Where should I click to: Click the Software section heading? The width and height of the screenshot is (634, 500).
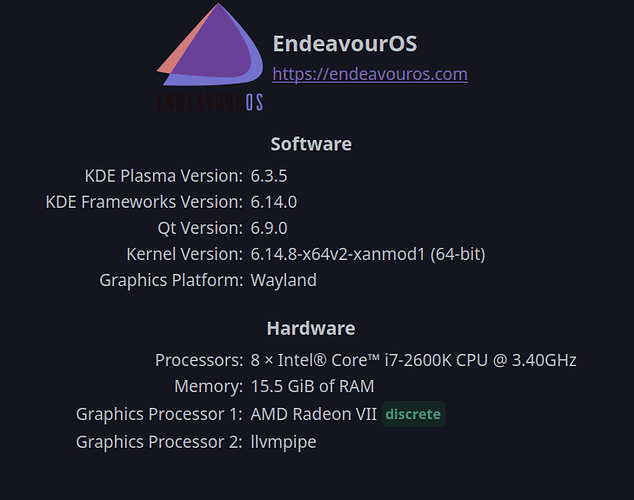(311, 144)
